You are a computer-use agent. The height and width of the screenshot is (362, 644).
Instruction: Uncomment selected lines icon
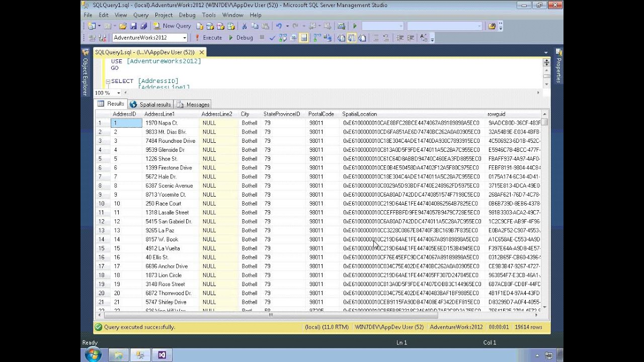point(386,38)
